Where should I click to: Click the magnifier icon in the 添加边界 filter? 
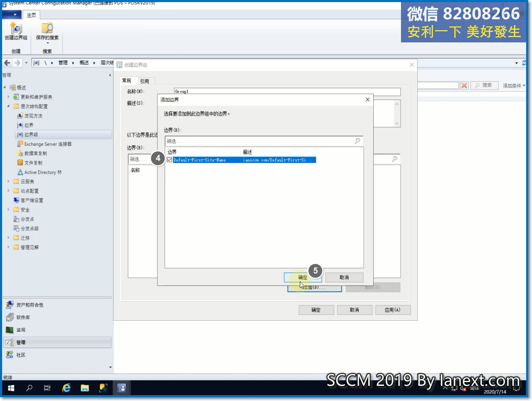click(357, 141)
